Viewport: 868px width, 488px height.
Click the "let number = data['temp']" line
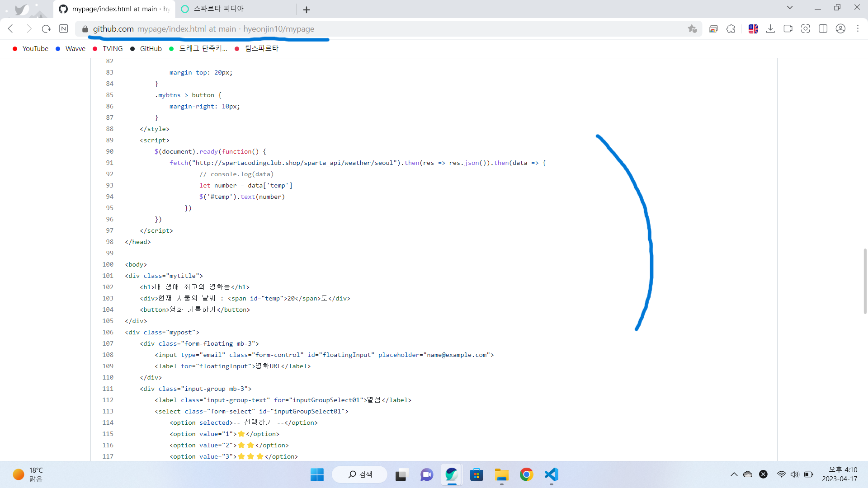tap(246, 185)
